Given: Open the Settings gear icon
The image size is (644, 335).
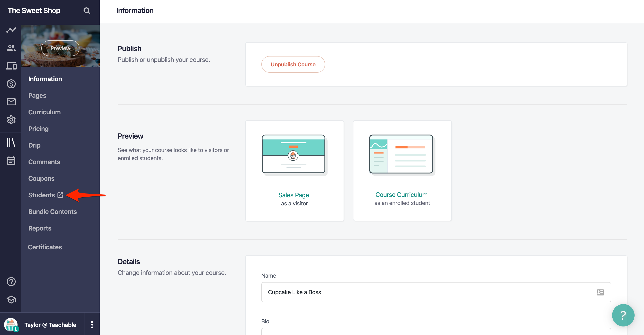Looking at the screenshot, I should click(x=11, y=120).
